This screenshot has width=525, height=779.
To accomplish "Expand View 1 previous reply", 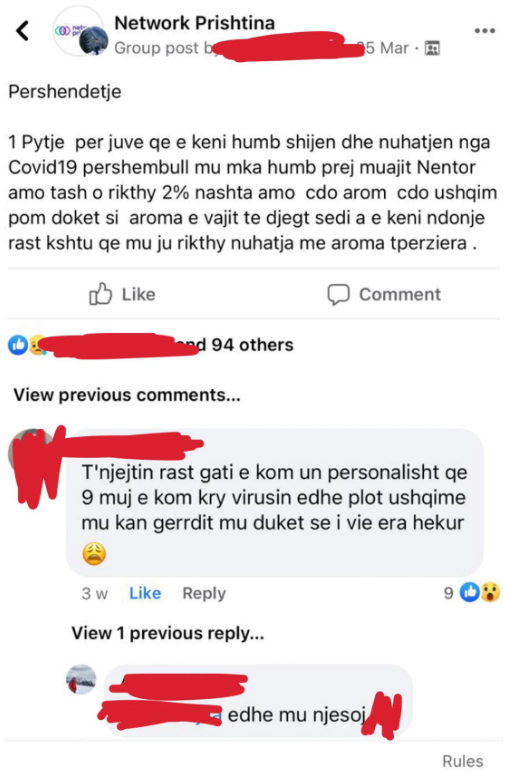I will [168, 633].
